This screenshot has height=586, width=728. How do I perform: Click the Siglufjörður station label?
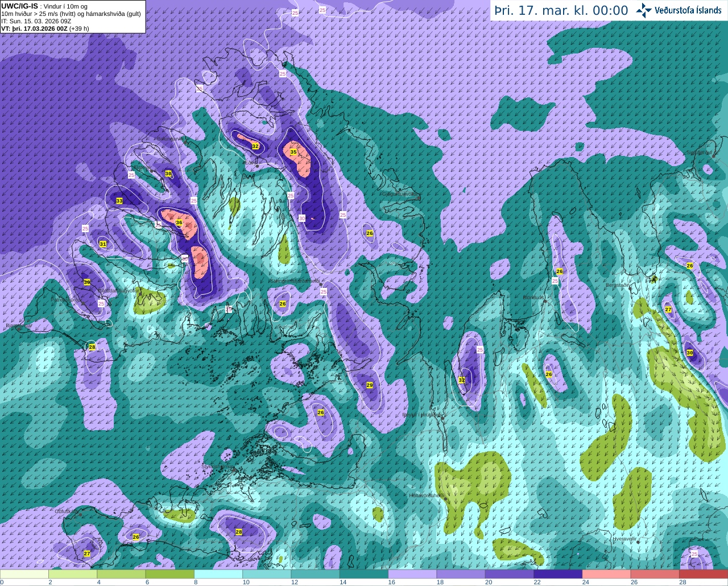[x=700, y=152]
